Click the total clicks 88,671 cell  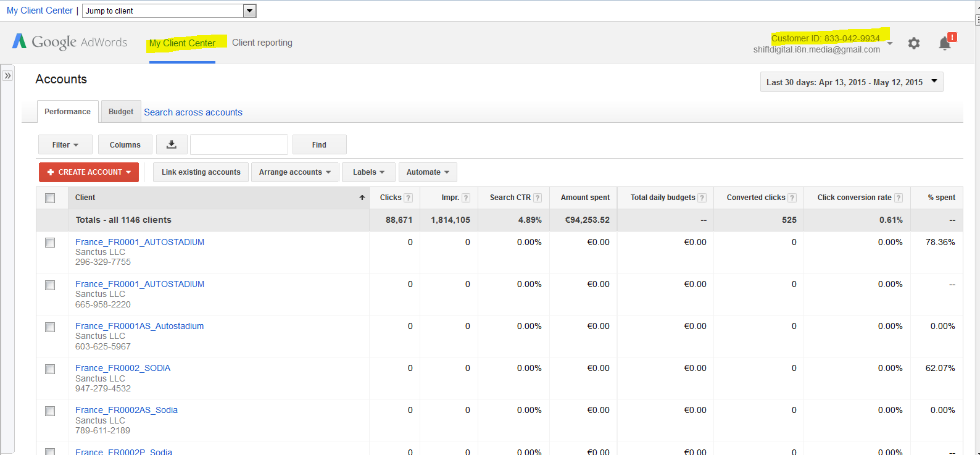pos(399,220)
